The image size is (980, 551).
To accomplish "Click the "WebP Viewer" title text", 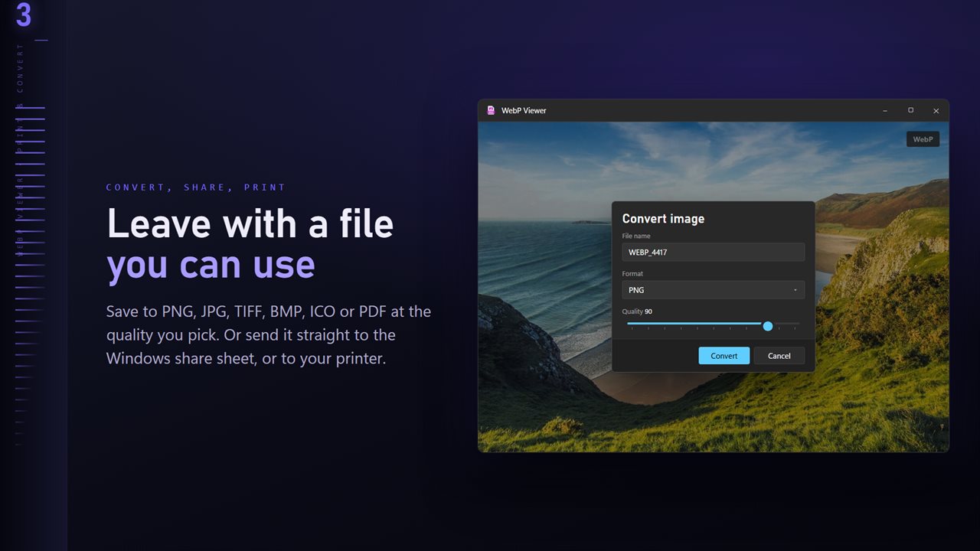I will (x=524, y=110).
